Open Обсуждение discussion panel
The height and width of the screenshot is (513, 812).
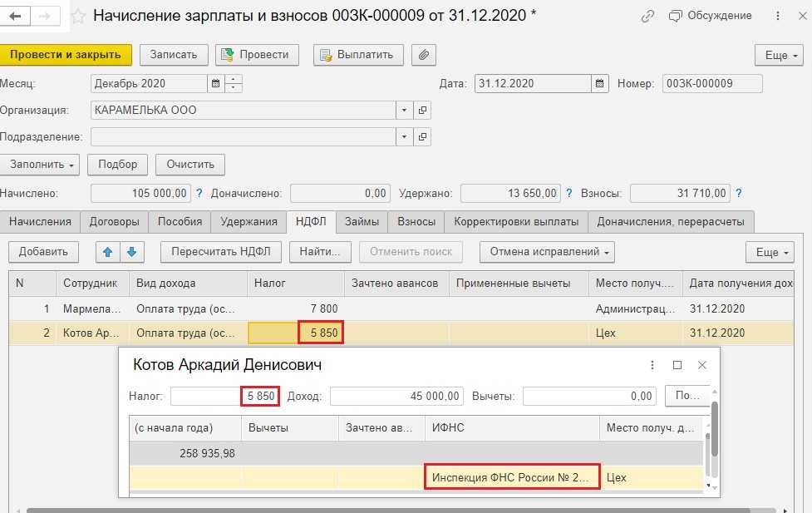click(710, 16)
